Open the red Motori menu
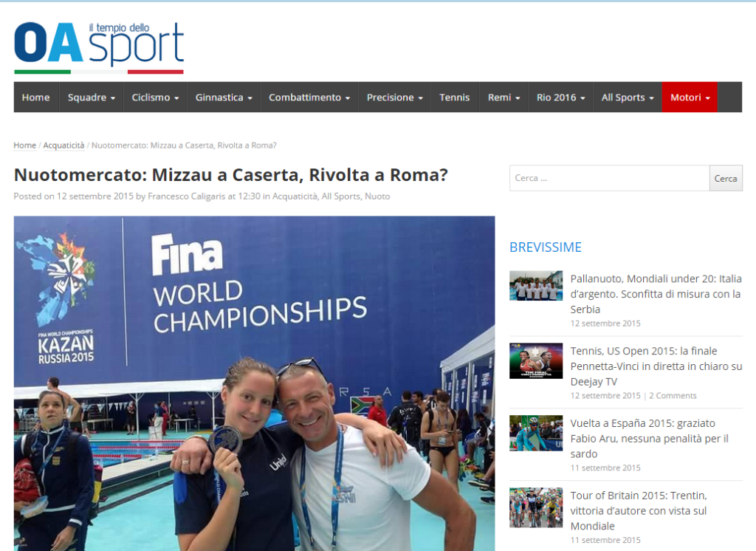The image size is (756, 551). click(690, 97)
